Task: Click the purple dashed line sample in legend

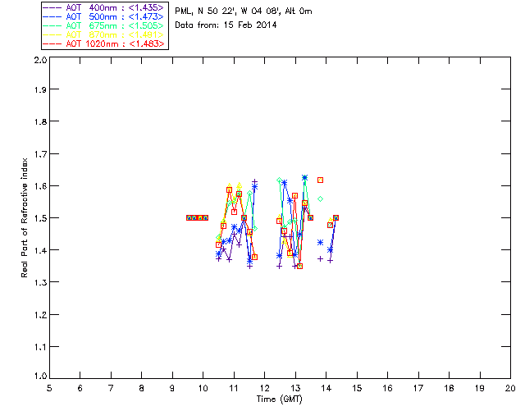Action: 52,7
